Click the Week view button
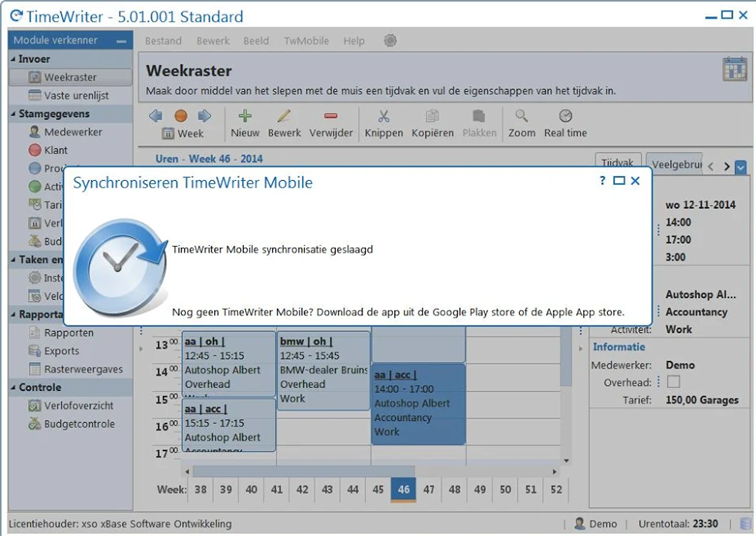The height and width of the screenshot is (536, 756). 183,134
